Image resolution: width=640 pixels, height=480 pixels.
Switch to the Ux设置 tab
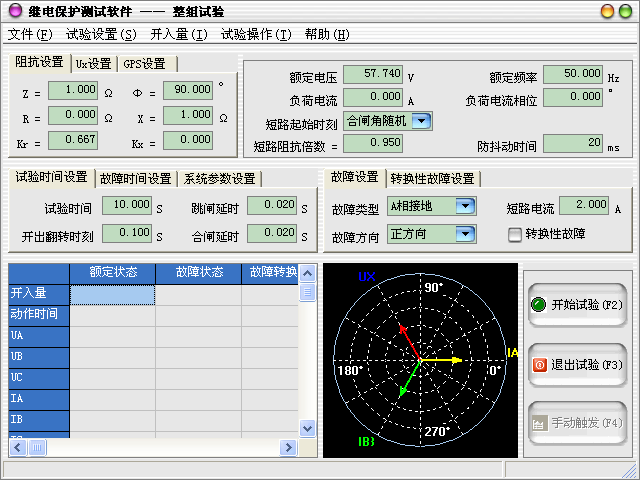pyautogui.click(x=94, y=64)
